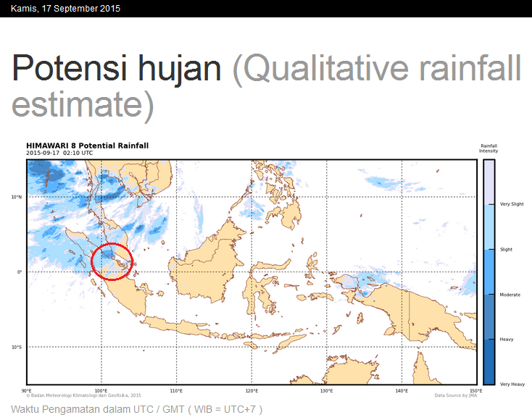The width and height of the screenshot is (532, 420).
Task: Click the date text Kamis, 17 September 2015
Action: 65,9
